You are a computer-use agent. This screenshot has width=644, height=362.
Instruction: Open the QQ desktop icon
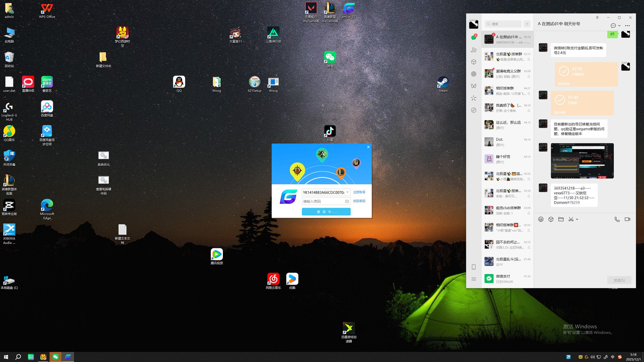pyautogui.click(x=179, y=84)
